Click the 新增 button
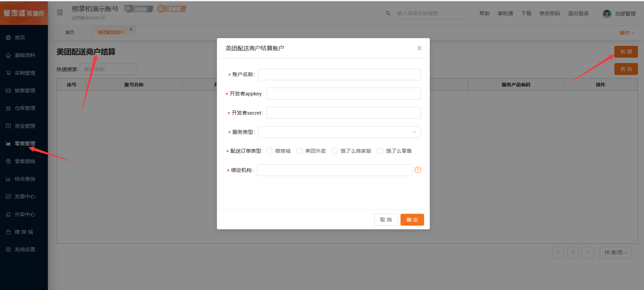The height and width of the screenshot is (290, 644). (626, 52)
